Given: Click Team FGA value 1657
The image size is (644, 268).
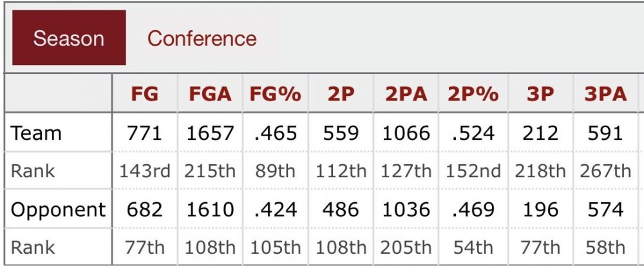Looking at the screenshot, I should [210, 133].
